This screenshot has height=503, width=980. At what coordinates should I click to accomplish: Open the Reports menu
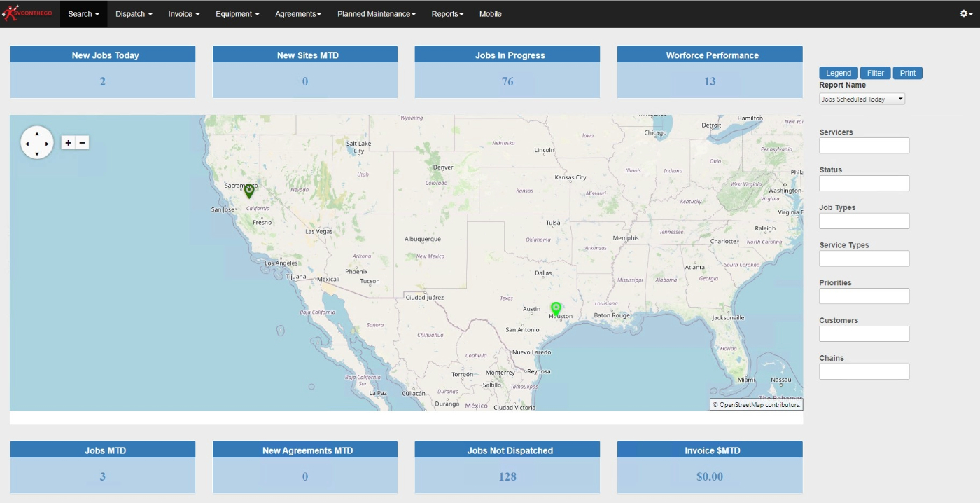(447, 14)
